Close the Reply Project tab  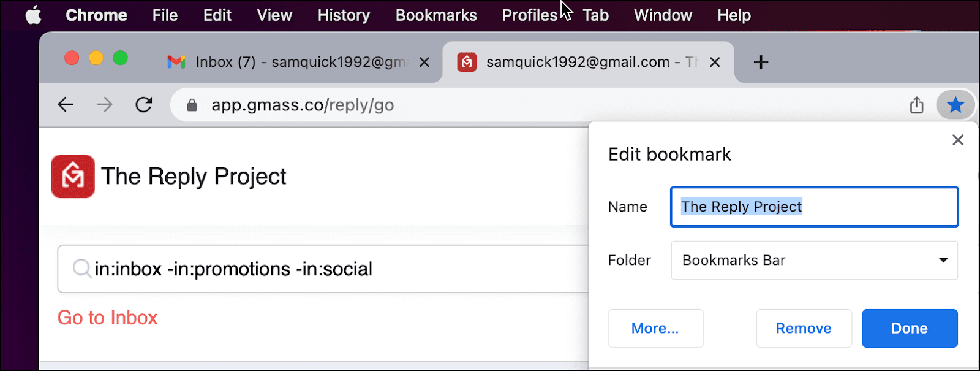point(714,62)
